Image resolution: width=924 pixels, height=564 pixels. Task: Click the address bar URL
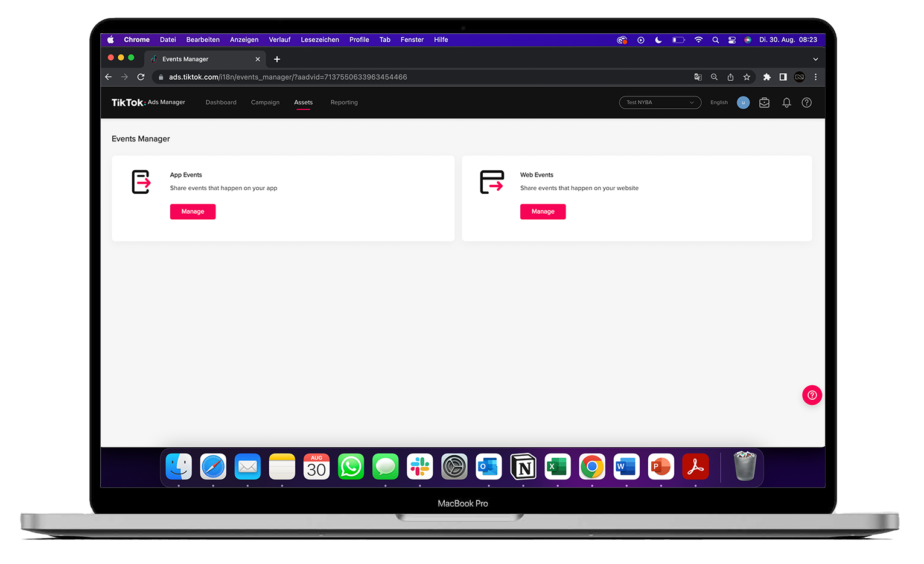(x=288, y=77)
